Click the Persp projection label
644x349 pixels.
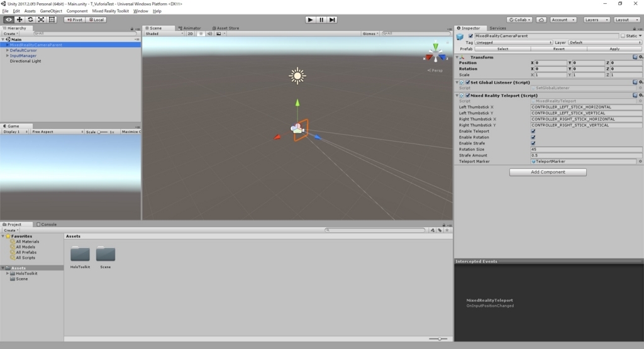pos(435,70)
